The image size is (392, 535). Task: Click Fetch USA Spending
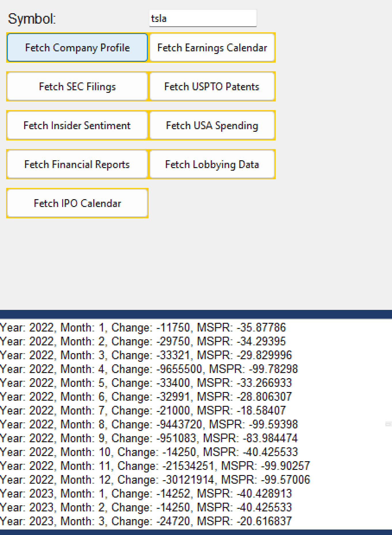pos(212,125)
